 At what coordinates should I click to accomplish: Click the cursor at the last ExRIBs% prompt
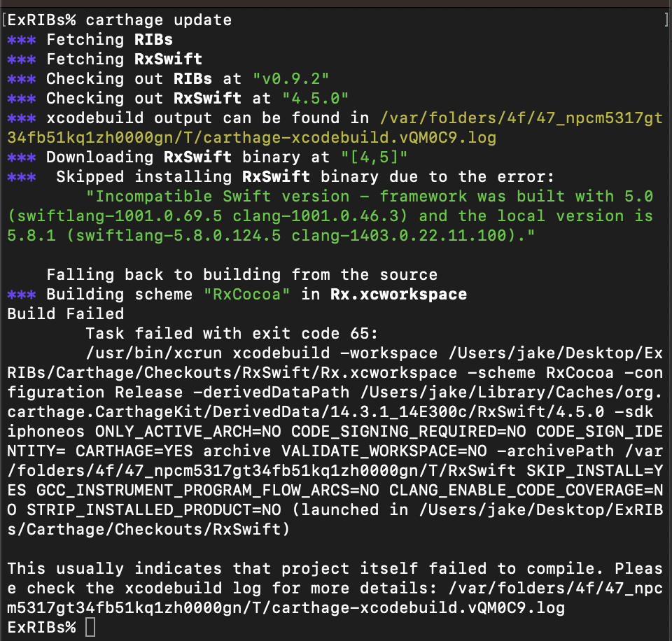click(x=90, y=628)
